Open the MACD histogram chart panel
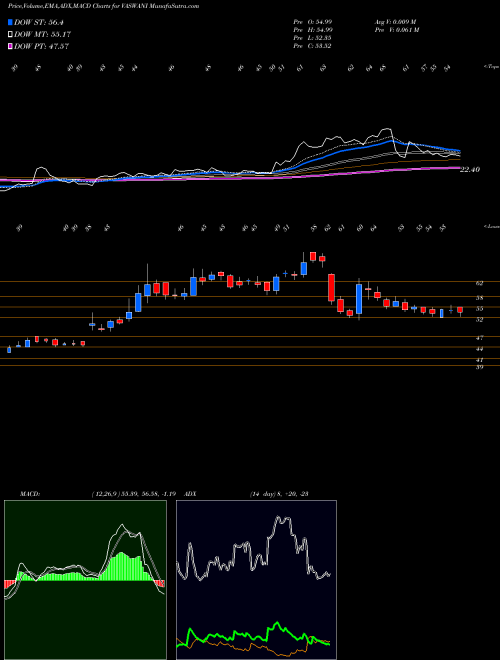The width and height of the screenshot is (500, 660). tap(85, 580)
